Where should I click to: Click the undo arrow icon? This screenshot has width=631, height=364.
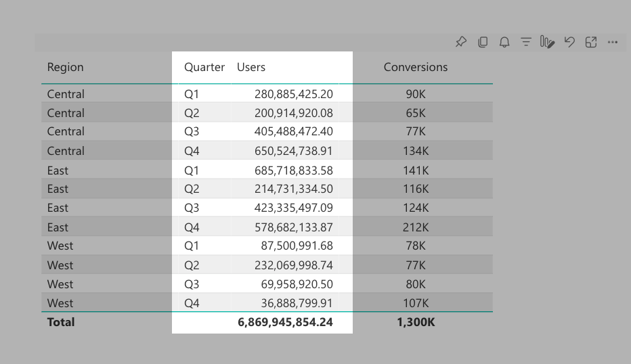pyautogui.click(x=569, y=42)
